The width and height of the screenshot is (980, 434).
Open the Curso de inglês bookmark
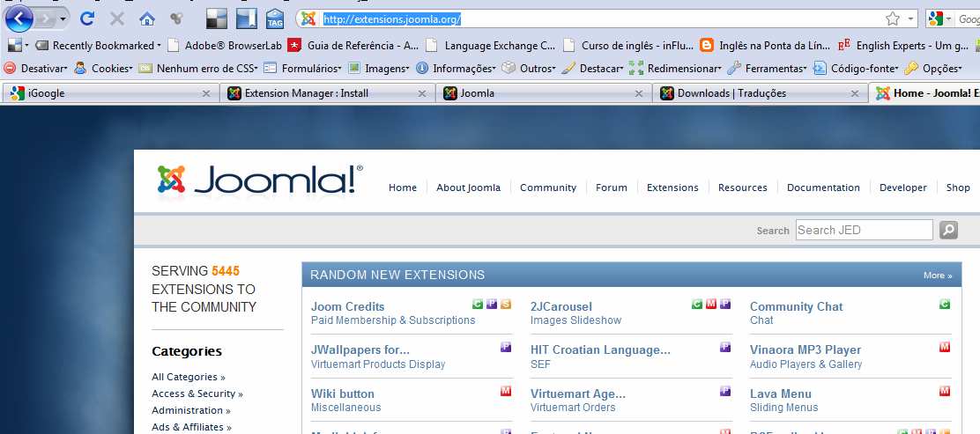click(627, 46)
